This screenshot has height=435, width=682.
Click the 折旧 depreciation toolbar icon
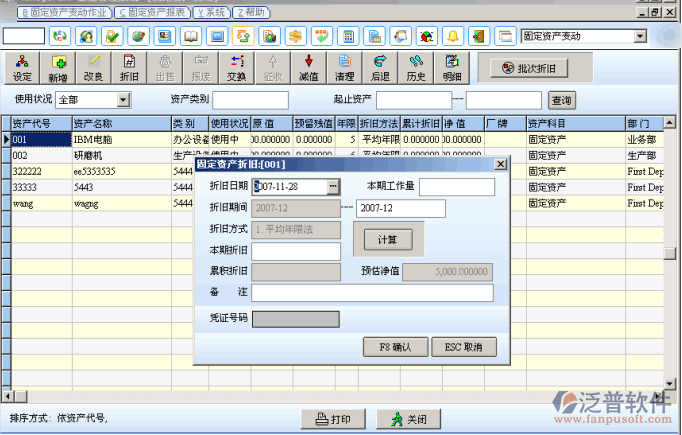(x=129, y=68)
